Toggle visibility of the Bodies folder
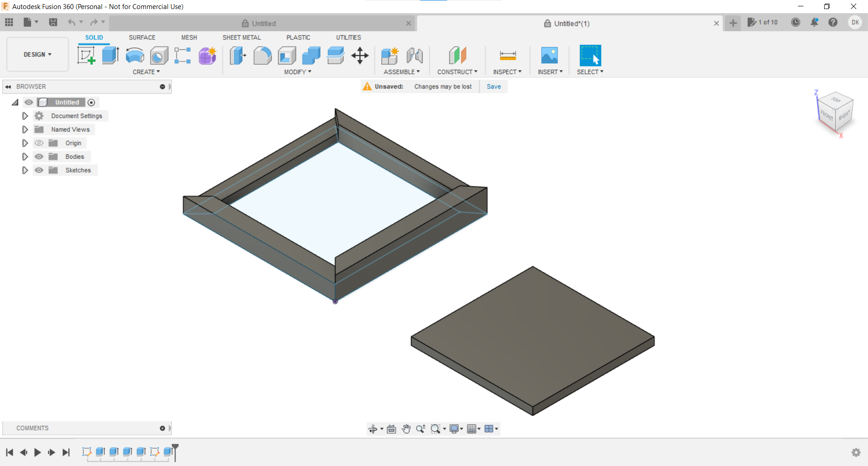The width and height of the screenshot is (868, 466). coord(39,157)
